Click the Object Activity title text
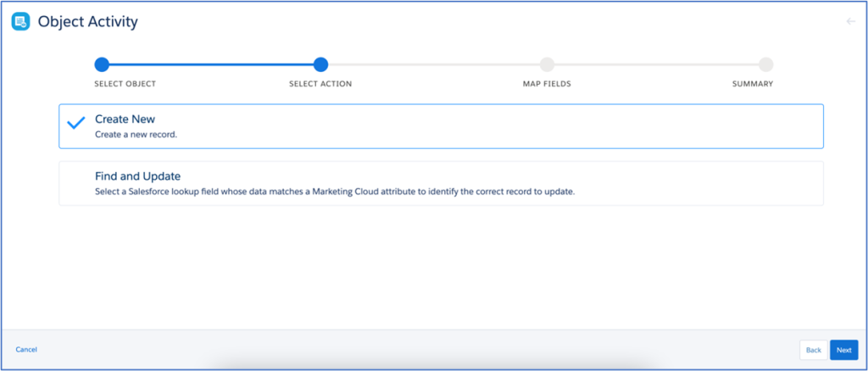This screenshot has width=868, height=371. pyautogui.click(x=87, y=22)
